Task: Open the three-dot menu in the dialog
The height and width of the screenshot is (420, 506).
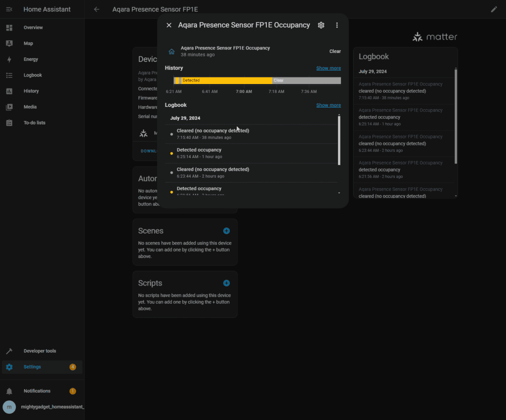Action: 337,25
